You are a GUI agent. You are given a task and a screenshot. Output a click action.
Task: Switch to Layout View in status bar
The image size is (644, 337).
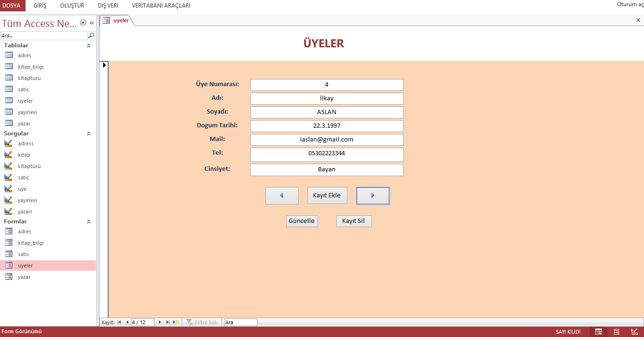click(x=617, y=332)
